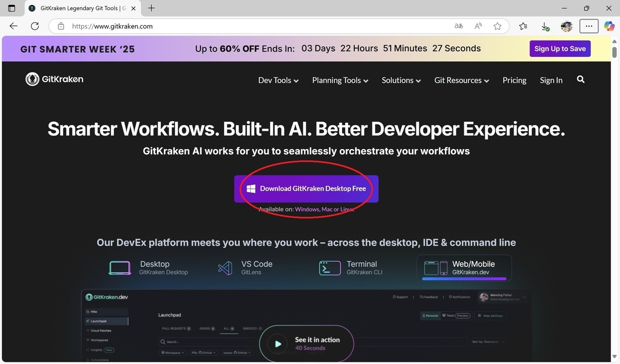Open the browser Downloads icon
Image resolution: width=620 pixels, height=364 pixels.
[544, 26]
